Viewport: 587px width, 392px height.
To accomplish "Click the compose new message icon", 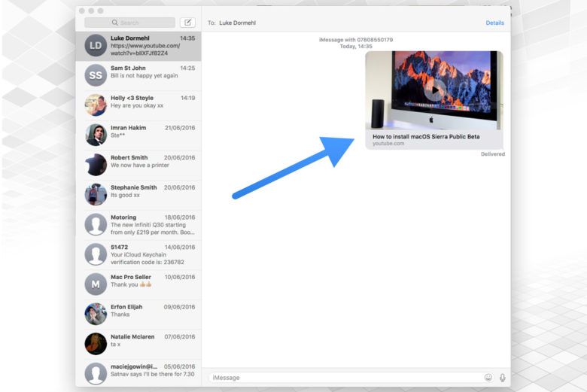I will click(x=187, y=23).
